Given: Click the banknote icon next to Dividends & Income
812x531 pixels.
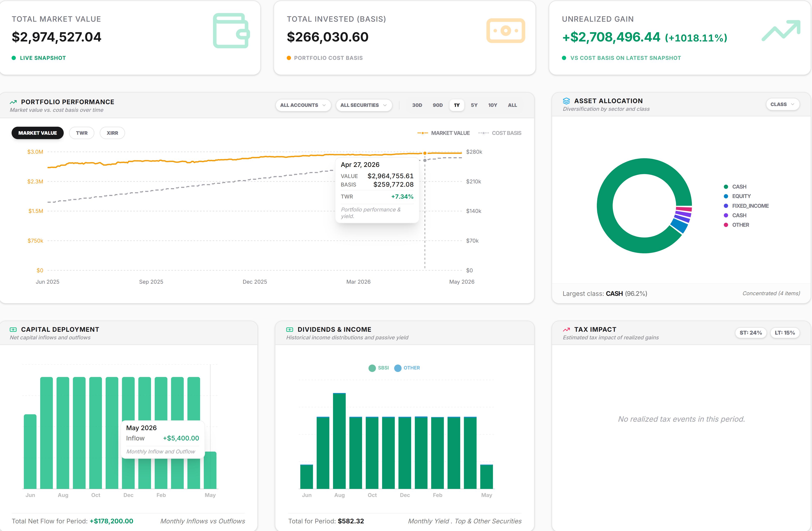Looking at the screenshot, I should pyautogui.click(x=290, y=330).
